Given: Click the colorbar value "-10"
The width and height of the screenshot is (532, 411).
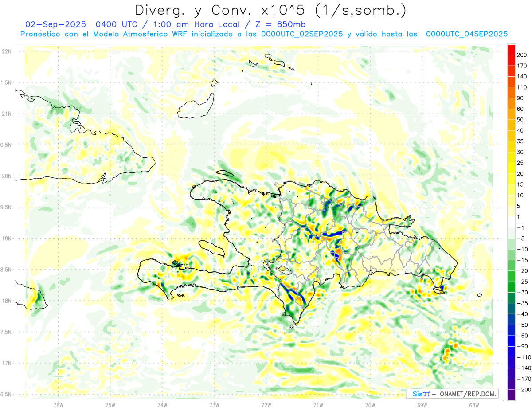Looking at the screenshot, I should click(523, 249).
